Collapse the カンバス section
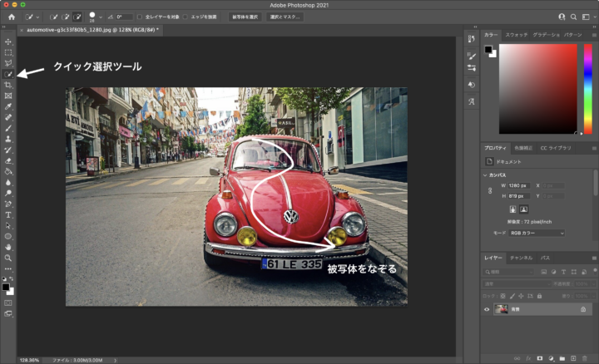Viewport: 599px width, 364px height. click(485, 175)
